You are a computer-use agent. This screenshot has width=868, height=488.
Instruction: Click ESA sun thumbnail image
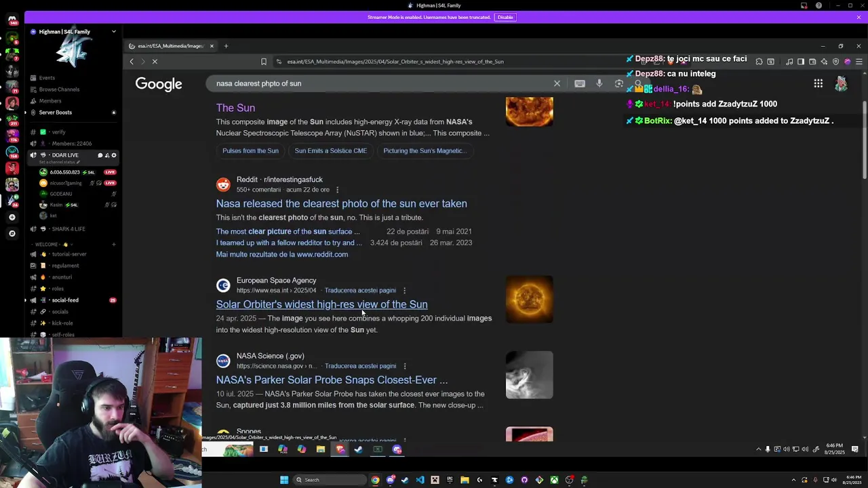(x=529, y=299)
